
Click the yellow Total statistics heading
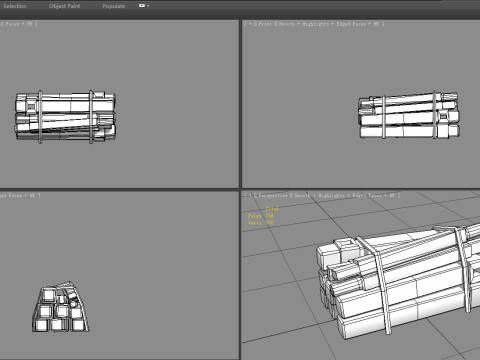[x=272, y=209]
